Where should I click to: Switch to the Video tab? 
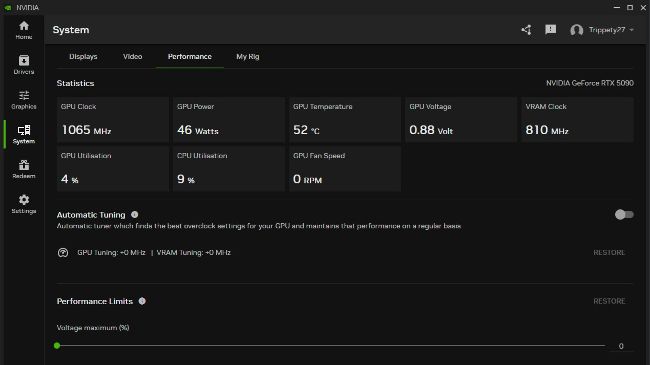point(133,57)
